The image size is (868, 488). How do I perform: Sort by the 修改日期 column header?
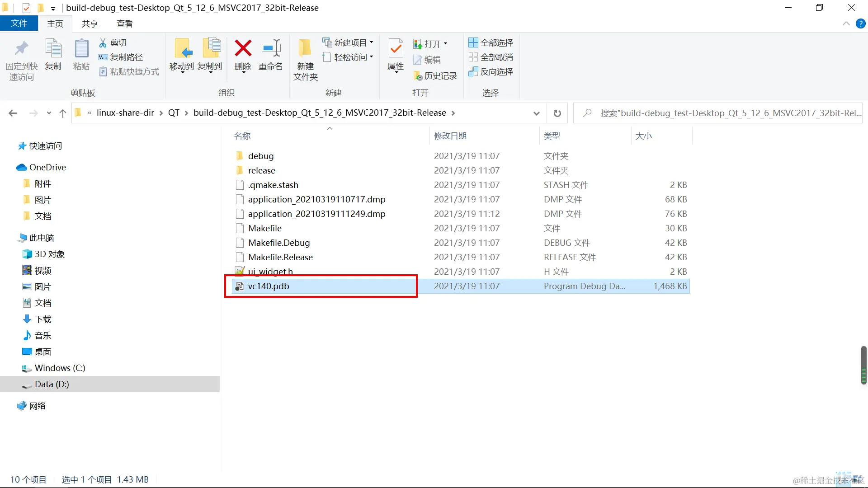(450, 136)
